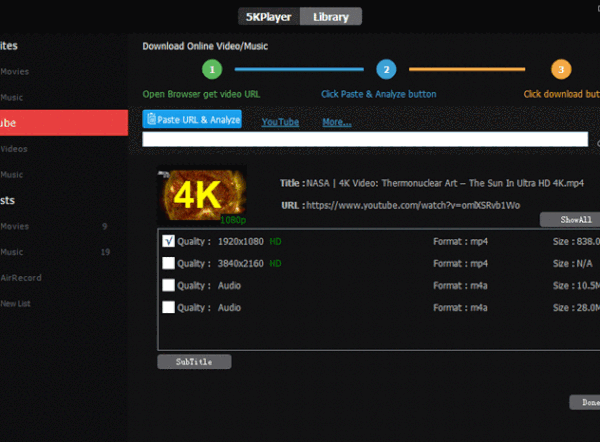The height and width of the screenshot is (442, 600).
Task: Click the 4K sun video thumbnail
Action: (x=202, y=195)
